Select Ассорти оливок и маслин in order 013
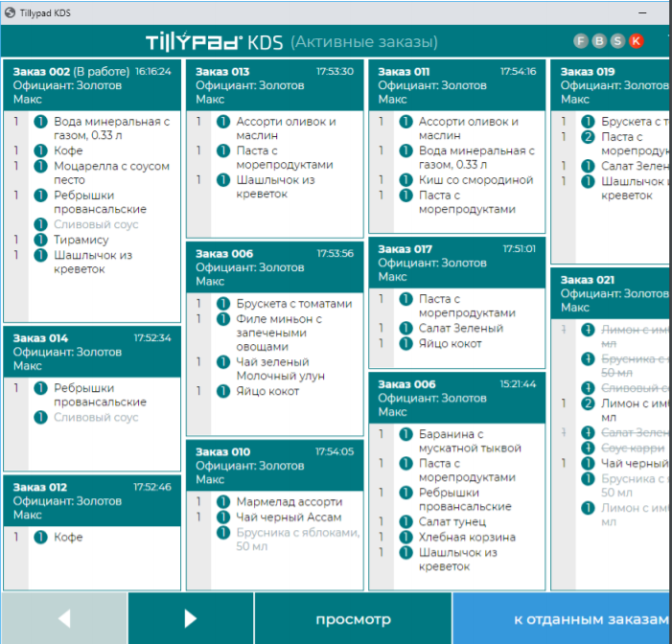Viewport: 672px width, 644px height. tap(286, 128)
